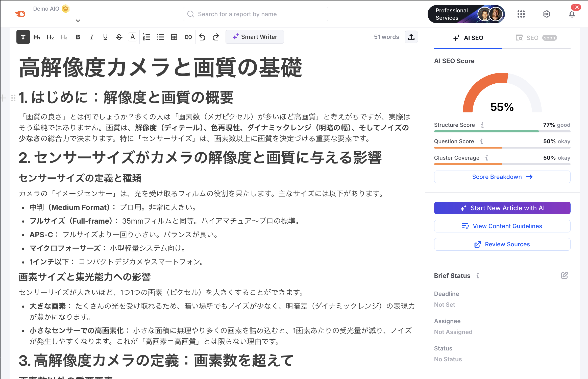Viewport: 588px width, 379px height.
Task: Apply strikethrough formatting
Action: tap(119, 37)
